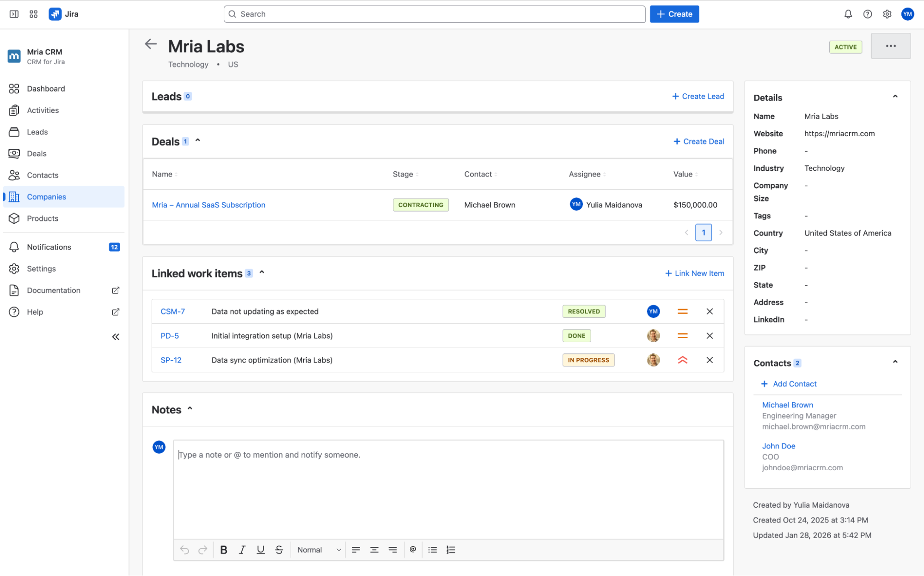924x576 pixels.
Task: Insert an @ mention in the note
Action: (x=413, y=549)
